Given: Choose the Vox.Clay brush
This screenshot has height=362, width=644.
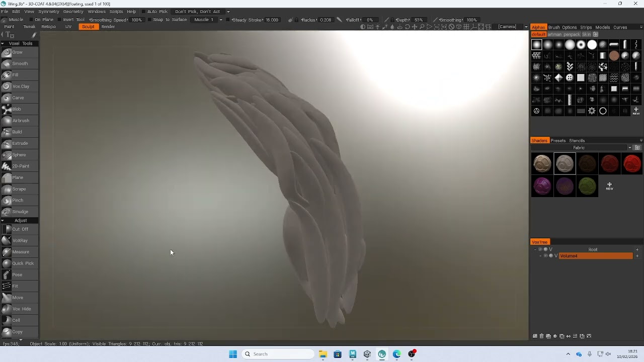Looking at the screenshot, I should (x=19, y=86).
